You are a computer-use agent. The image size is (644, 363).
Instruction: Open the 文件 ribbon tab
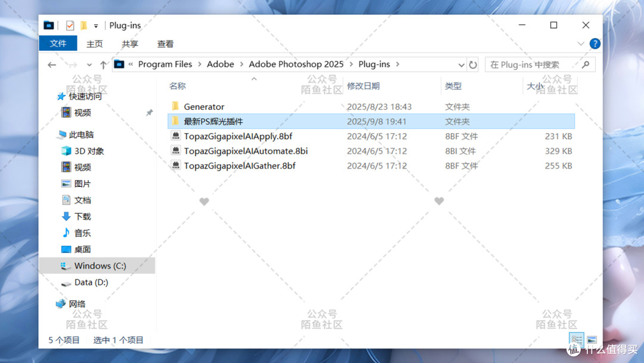click(58, 43)
